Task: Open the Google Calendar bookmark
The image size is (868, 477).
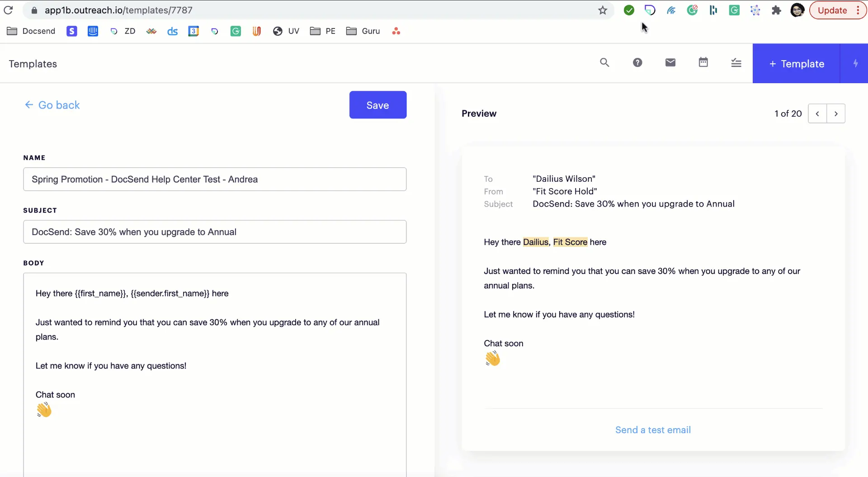Action: (x=193, y=31)
